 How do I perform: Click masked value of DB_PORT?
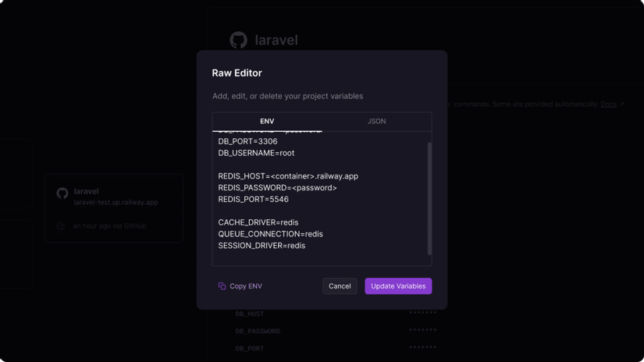coord(422,347)
